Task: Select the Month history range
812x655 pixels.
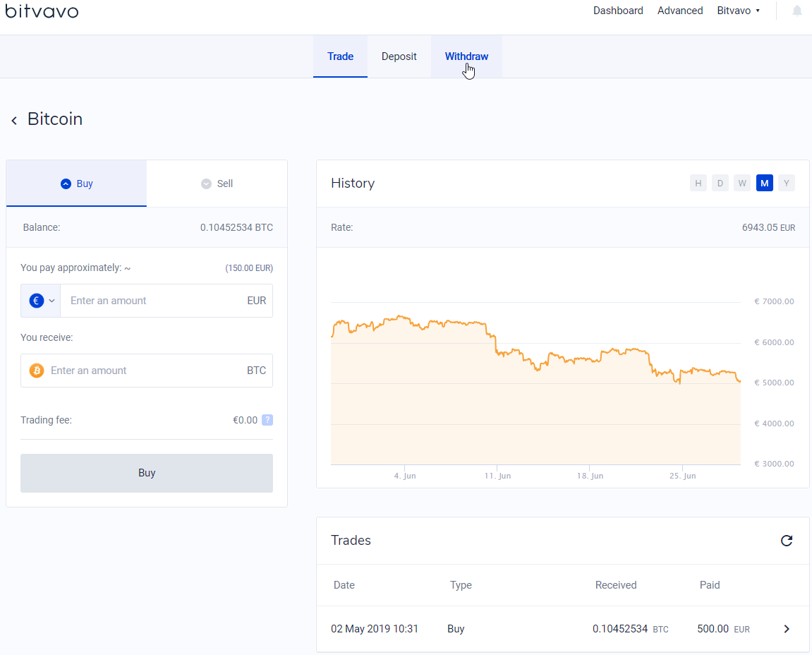Action: point(764,183)
